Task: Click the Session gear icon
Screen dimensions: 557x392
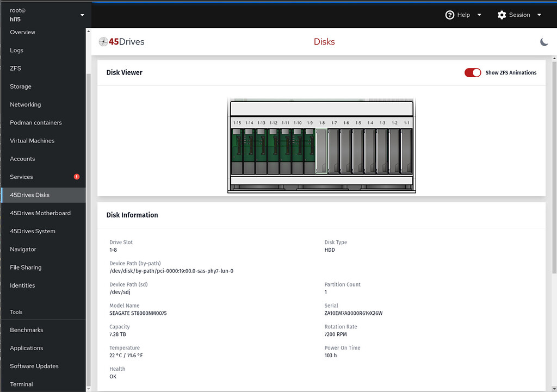Action: coord(502,15)
